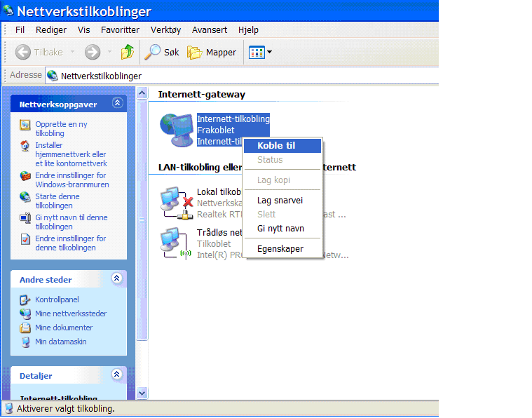Click the Min datamaskin computer icon
This screenshot has width=532, height=418.
25,342
